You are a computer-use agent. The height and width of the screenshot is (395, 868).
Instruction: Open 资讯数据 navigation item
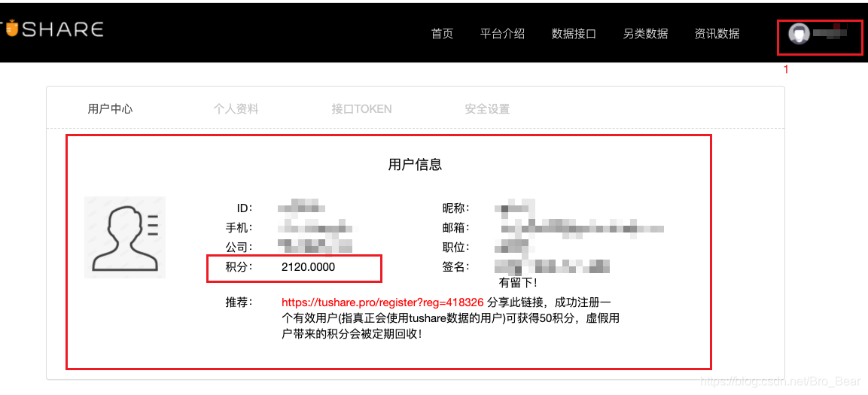717,34
